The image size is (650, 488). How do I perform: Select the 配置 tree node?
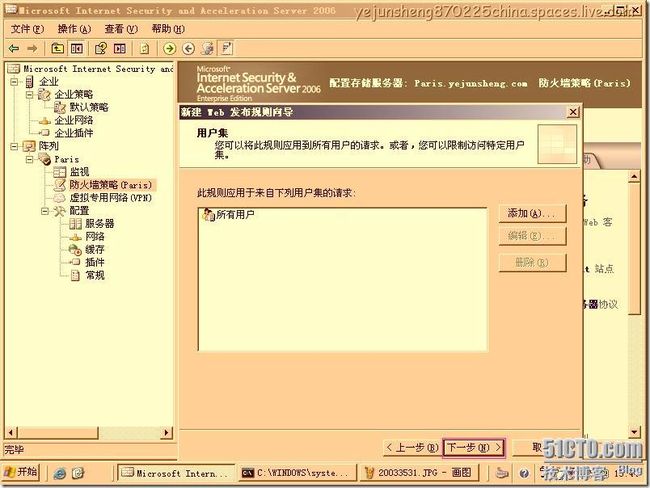pyautogui.click(x=79, y=211)
